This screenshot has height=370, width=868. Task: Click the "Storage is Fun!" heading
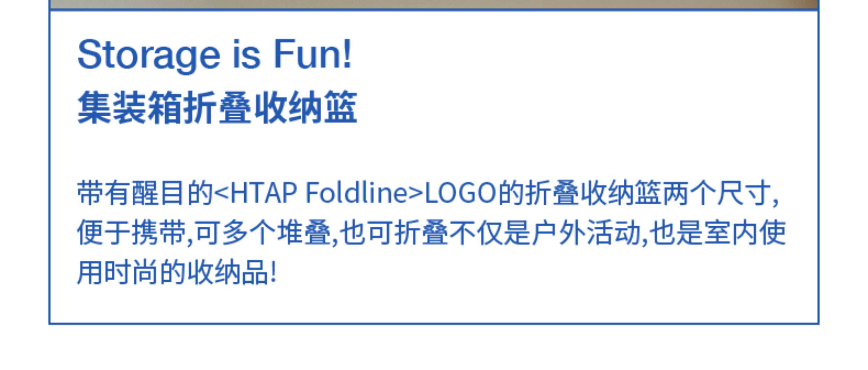(214, 54)
